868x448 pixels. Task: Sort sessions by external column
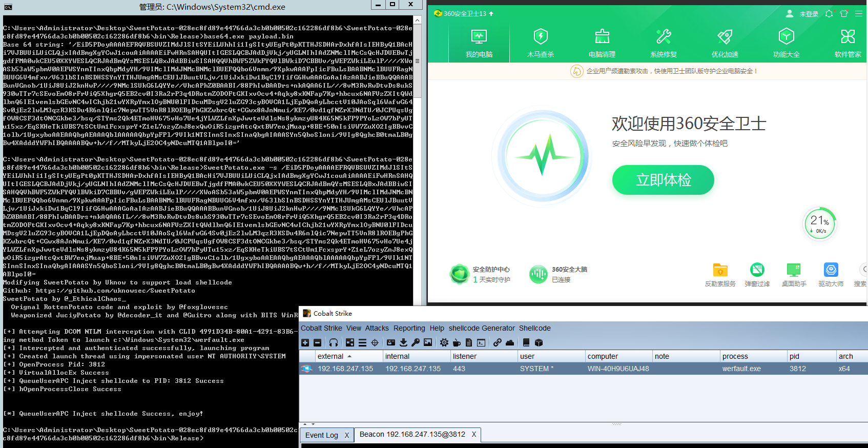tap(349, 356)
